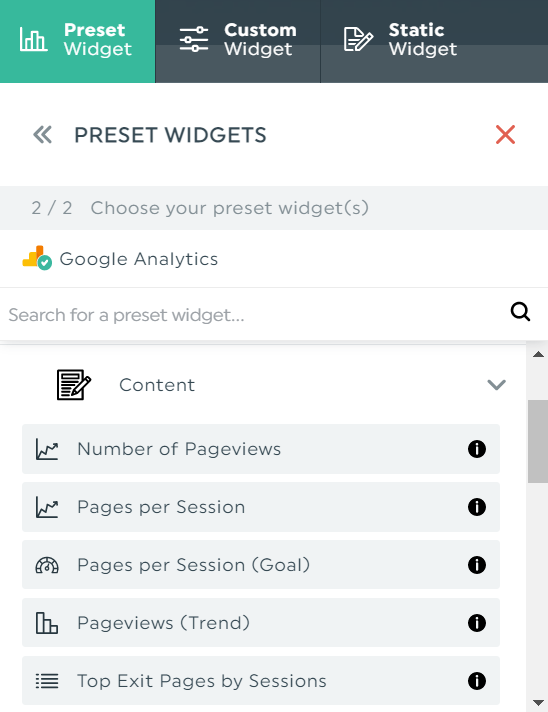Open info for Top Exit Pages by Sessions
The height and width of the screenshot is (712, 548).
tap(477, 681)
